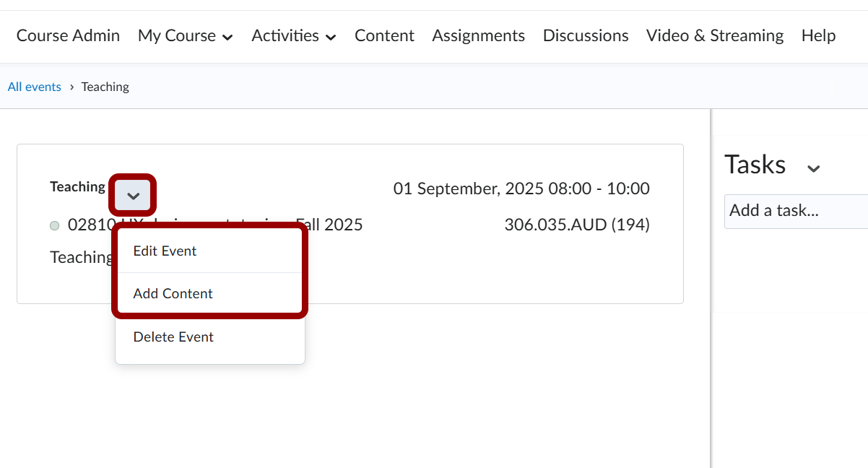Focus the Add a task input field
This screenshot has width=868, height=468.
pos(794,211)
